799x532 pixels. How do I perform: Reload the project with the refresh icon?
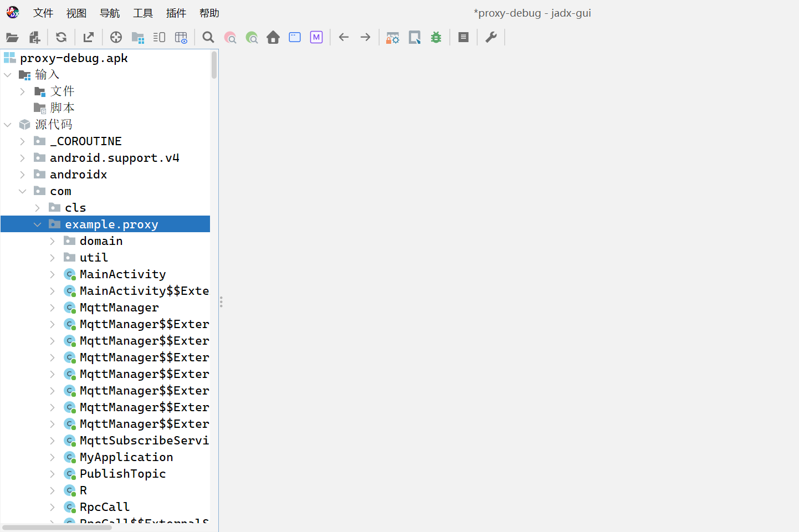click(62, 38)
